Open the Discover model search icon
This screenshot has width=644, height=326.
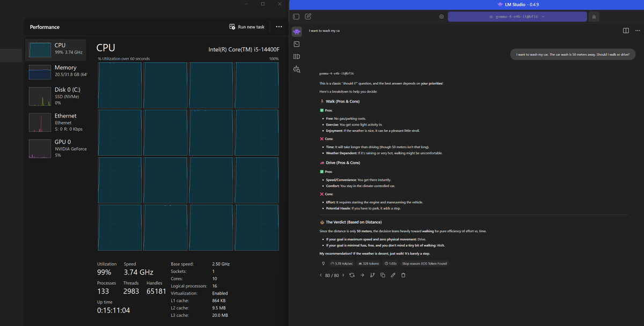[297, 69]
